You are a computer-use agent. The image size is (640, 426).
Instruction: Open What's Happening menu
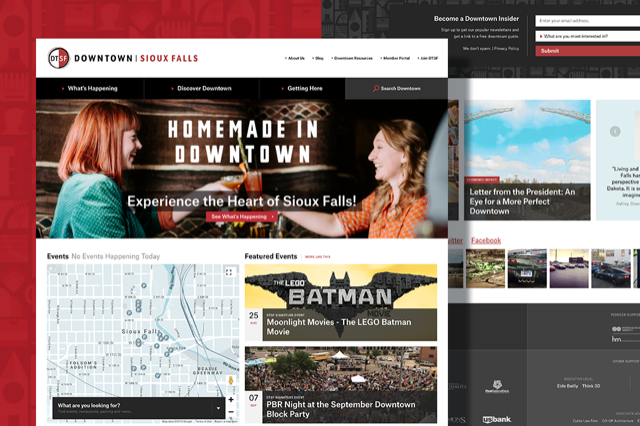pyautogui.click(x=90, y=88)
